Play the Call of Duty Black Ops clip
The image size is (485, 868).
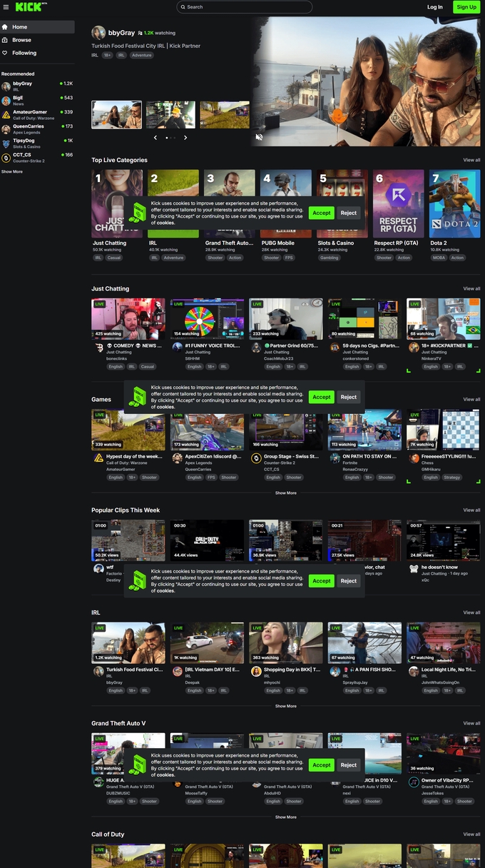coord(207,540)
